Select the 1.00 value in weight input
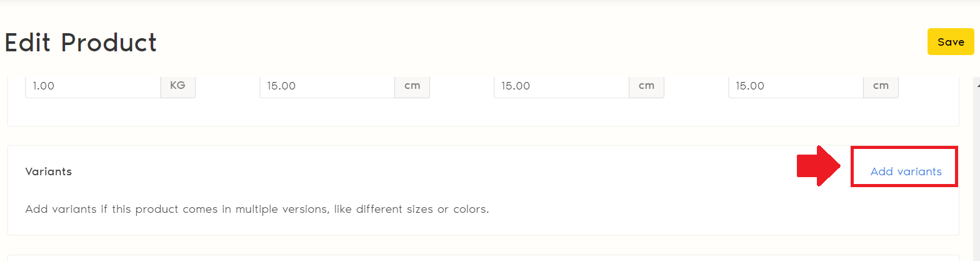Screen dimensions: 980x261 44,86
